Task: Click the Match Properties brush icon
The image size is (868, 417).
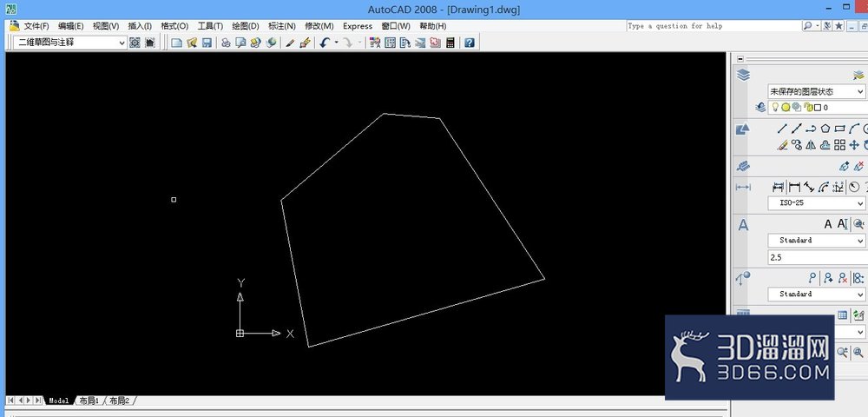Action: [x=290, y=43]
